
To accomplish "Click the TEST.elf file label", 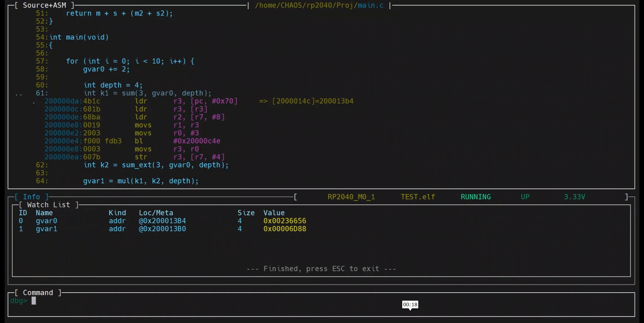I will [x=418, y=197].
